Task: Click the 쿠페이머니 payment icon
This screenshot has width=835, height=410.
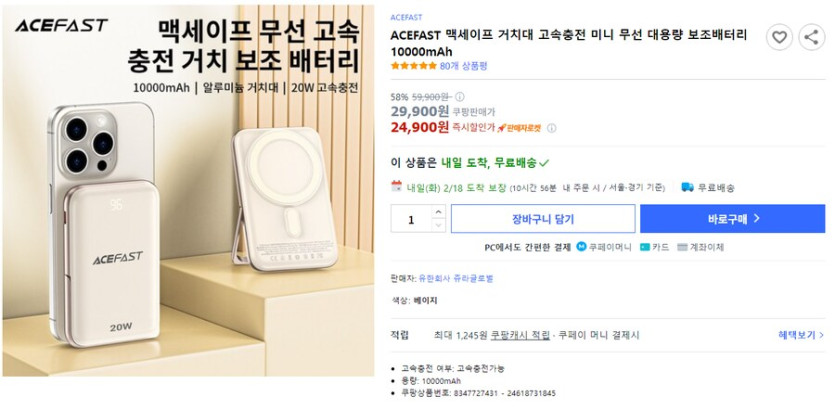Action: [581, 246]
